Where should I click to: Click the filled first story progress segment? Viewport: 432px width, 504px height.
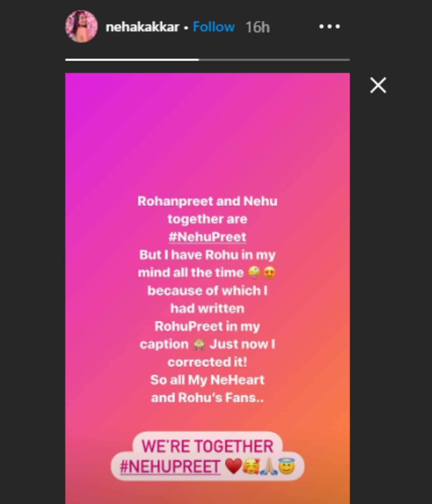(132, 59)
